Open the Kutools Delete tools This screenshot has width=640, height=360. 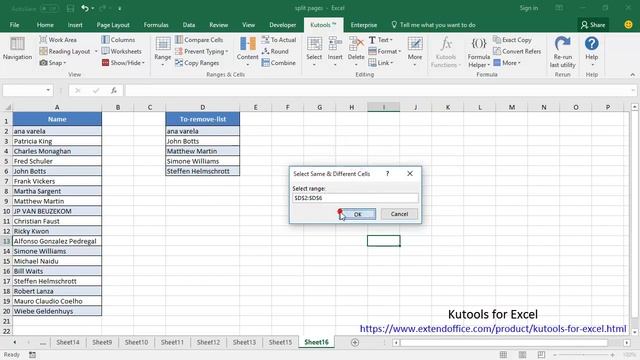(356, 51)
